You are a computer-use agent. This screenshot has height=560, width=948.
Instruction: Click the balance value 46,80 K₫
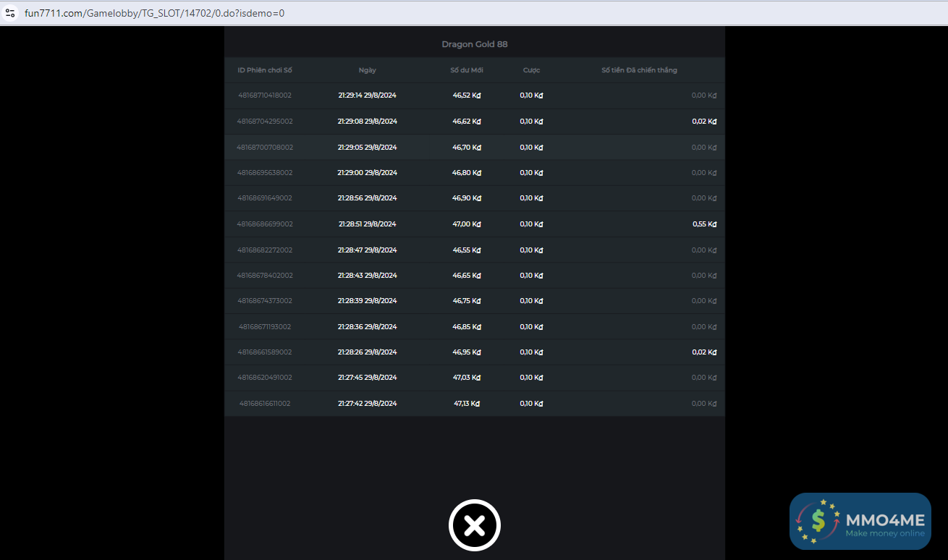(x=467, y=173)
